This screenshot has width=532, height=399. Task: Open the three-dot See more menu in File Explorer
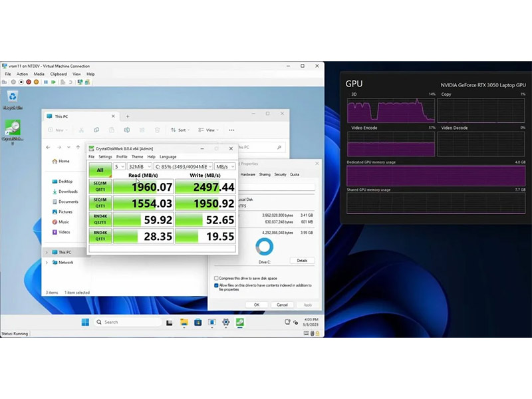point(231,130)
